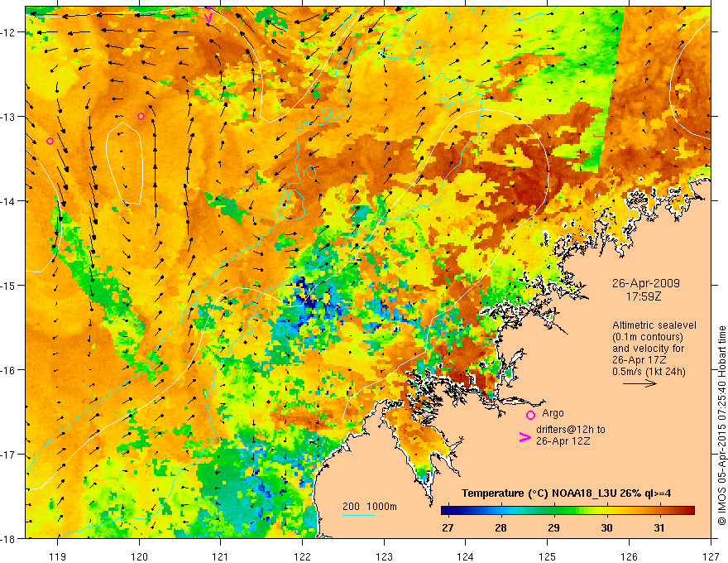Click the '26-Apr 17Z' text
This screenshot has width=728, height=563.
(639, 360)
